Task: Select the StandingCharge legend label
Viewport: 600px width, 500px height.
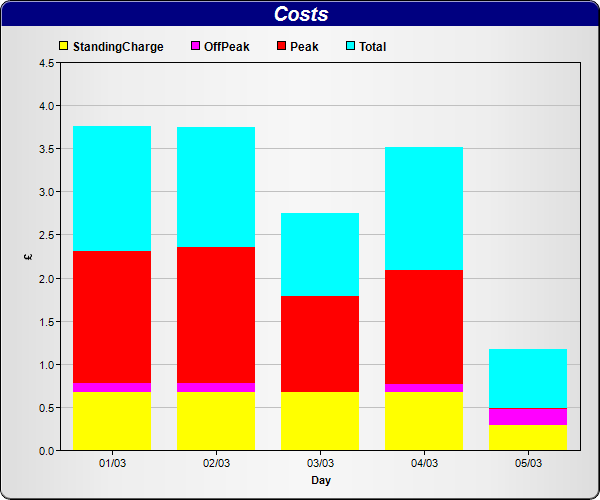Action: click(x=118, y=47)
